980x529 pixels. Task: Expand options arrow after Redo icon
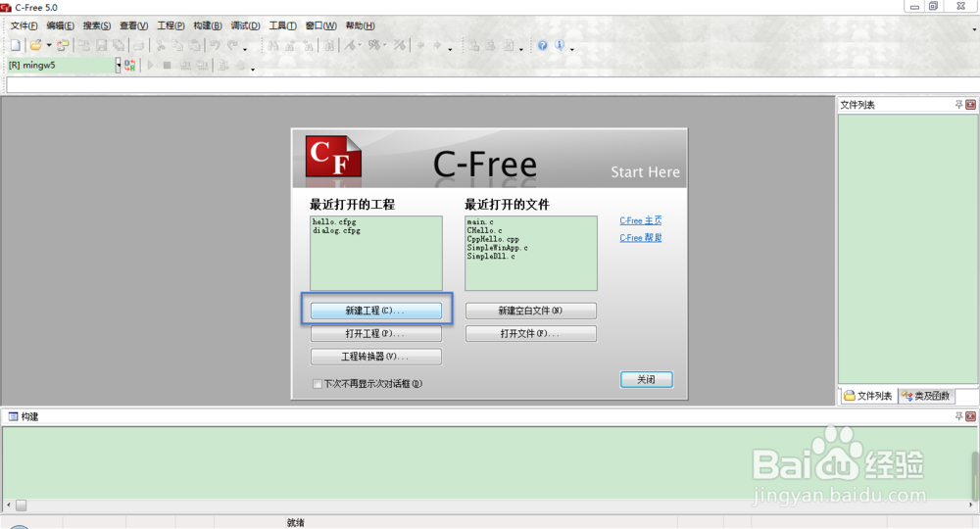245,49
